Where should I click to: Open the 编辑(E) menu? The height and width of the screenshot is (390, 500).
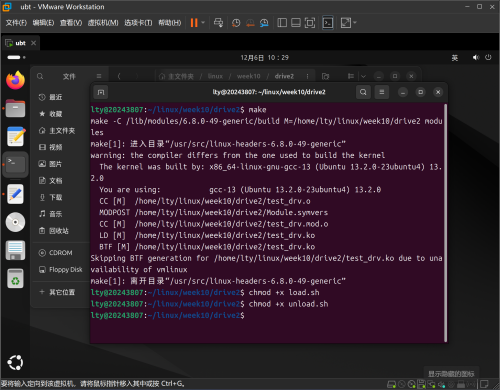click(x=43, y=23)
